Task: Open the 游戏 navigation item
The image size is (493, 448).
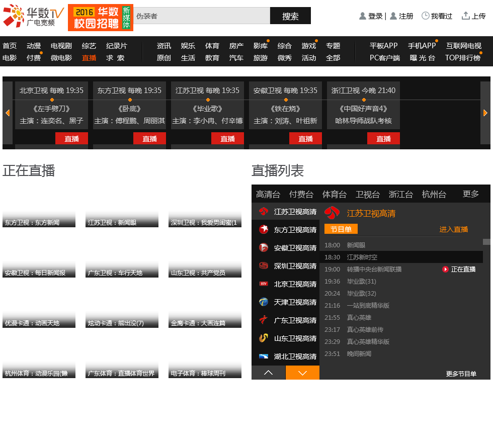Action: click(x=309, y=46)
